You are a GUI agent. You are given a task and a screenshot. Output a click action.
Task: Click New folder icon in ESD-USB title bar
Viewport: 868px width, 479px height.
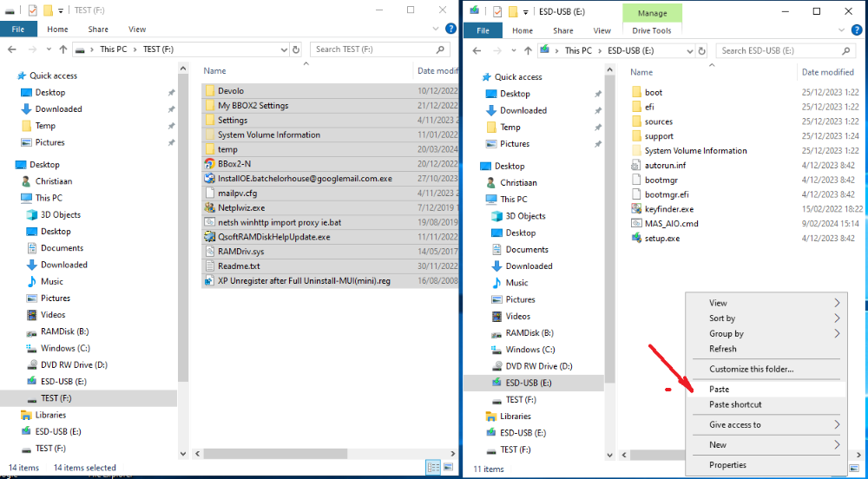pos(513,12)
